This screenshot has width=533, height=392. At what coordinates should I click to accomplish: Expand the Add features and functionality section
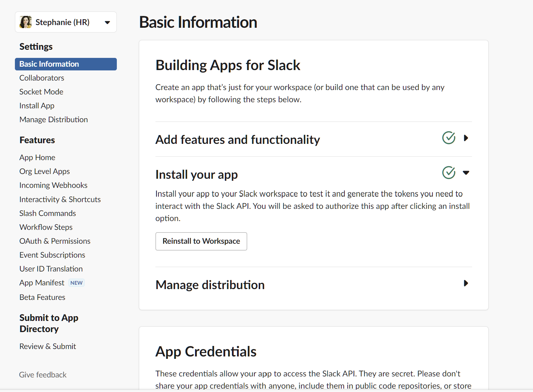tap(466, 138)
